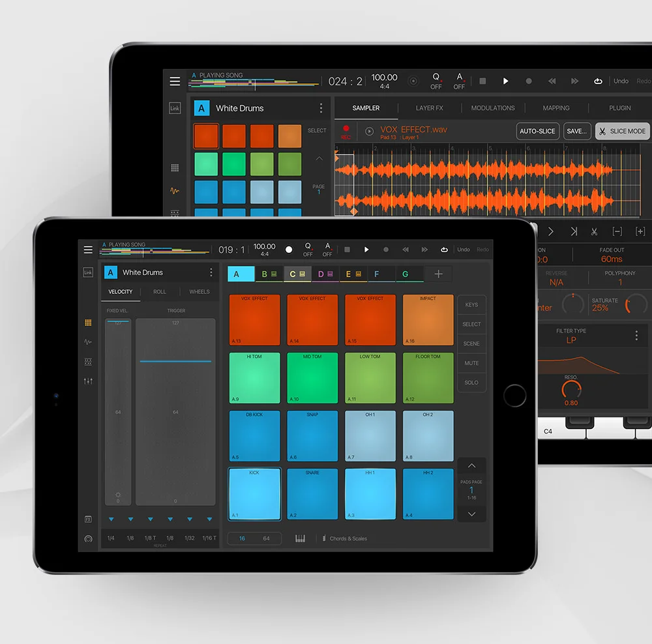The image size is (652, 644).
Task: Rewind on front iPad transport
Action: point(405,250)
